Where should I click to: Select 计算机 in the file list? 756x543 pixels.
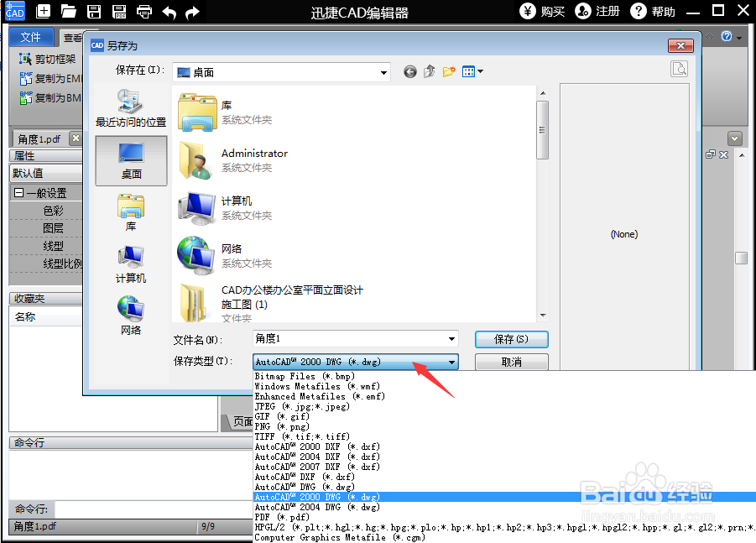click(x=226, y=208)
